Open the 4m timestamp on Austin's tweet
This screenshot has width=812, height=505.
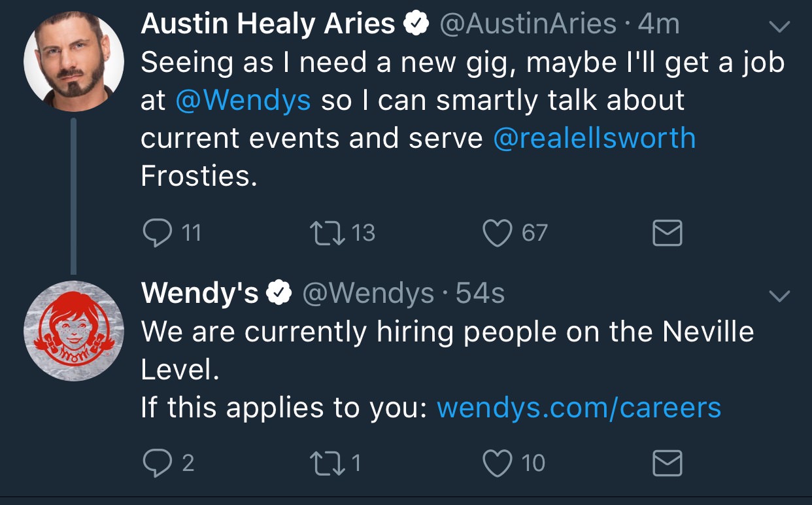(658, 25)
